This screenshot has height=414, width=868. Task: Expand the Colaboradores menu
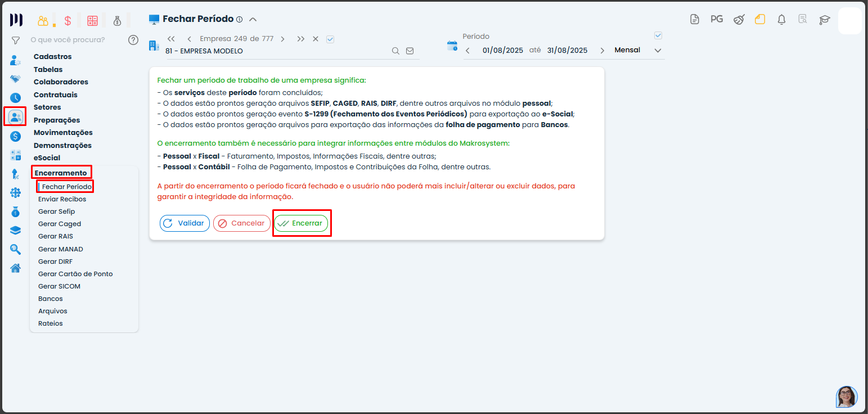pos(61,82)
